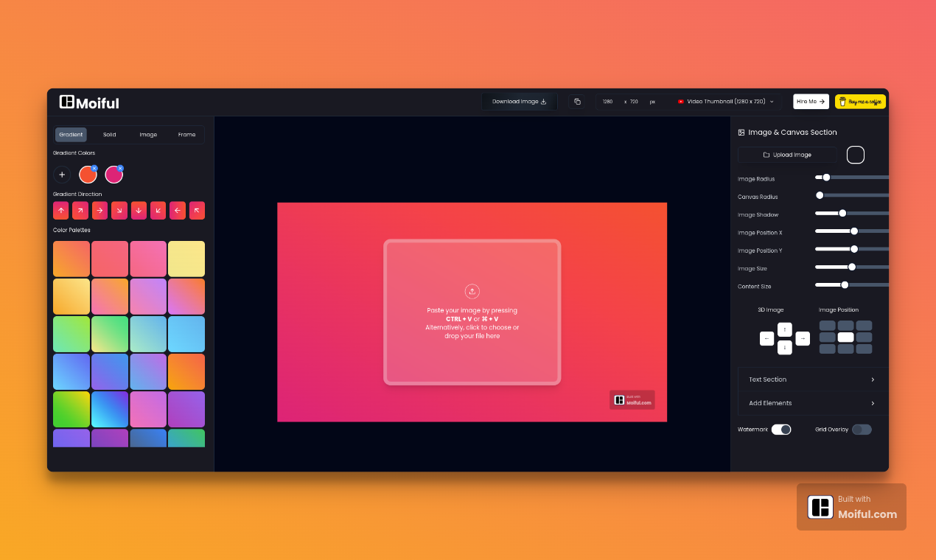The image size is (936, 560).
Task: Enable the Grid Overlay toggle
Action: point(862,429)
